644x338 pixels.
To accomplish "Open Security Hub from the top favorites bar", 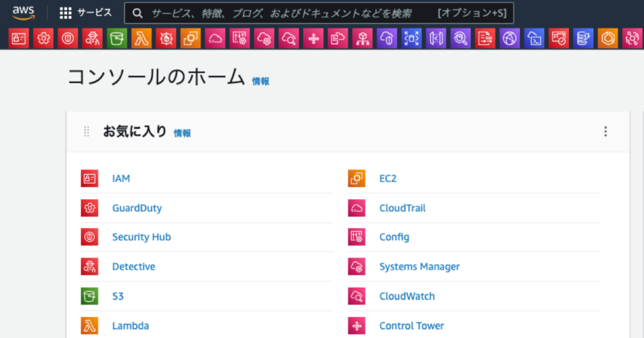I will (x=68, y=39).
